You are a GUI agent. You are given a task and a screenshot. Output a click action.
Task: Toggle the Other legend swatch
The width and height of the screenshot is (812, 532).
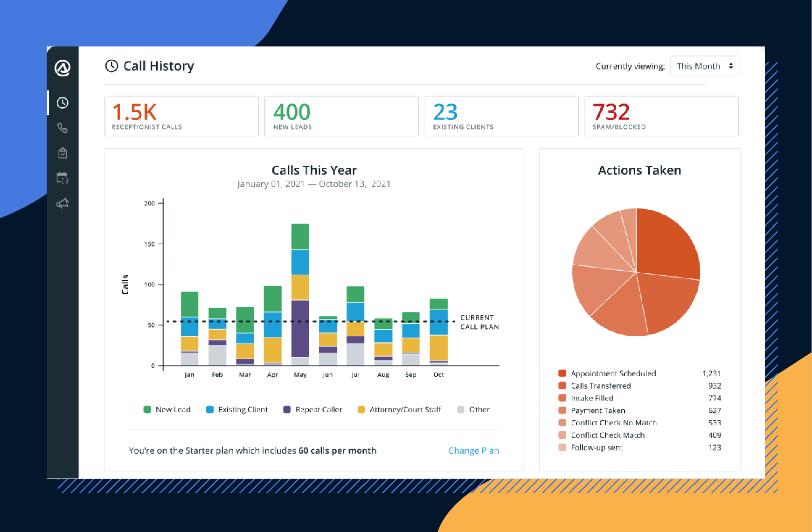(461, 409)
